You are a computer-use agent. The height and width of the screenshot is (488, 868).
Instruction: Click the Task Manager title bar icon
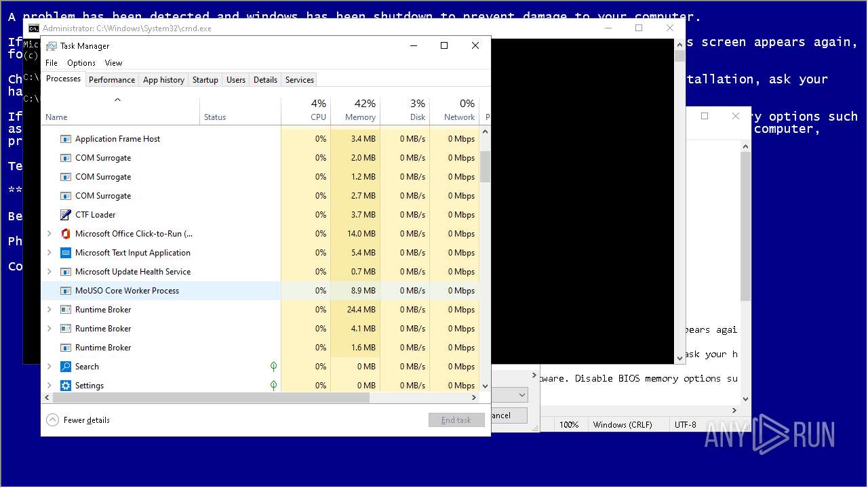click(x=52, y=46)
